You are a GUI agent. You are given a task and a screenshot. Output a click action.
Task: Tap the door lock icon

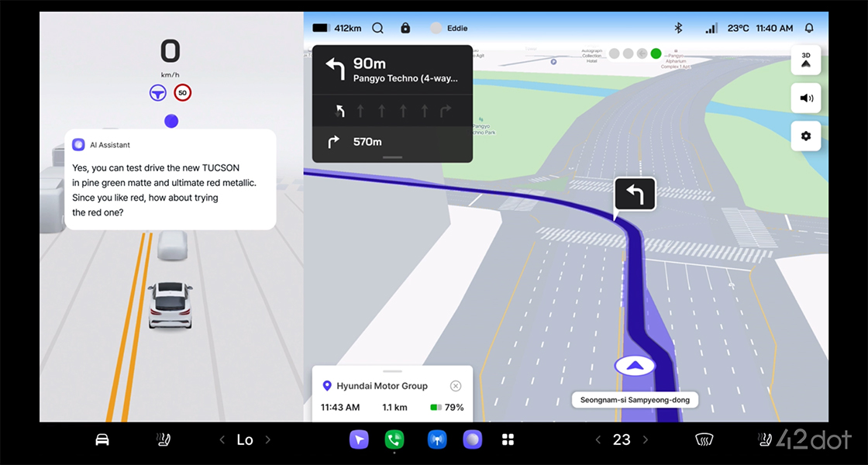point(405,28)
